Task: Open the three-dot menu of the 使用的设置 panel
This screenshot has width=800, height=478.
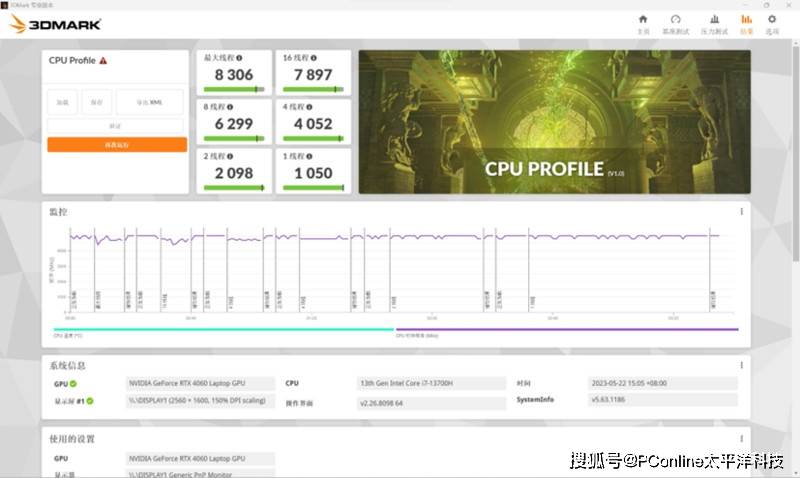Action: click(x=741, y=439)
